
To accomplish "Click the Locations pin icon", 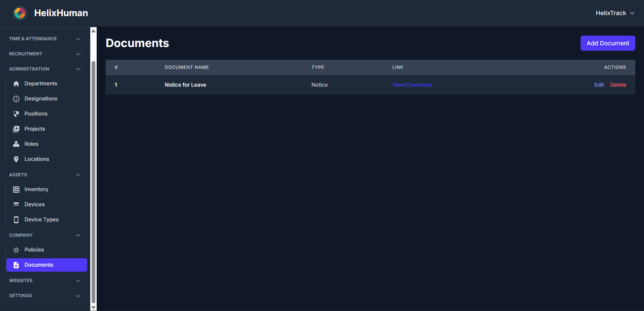I will point(16,159).
